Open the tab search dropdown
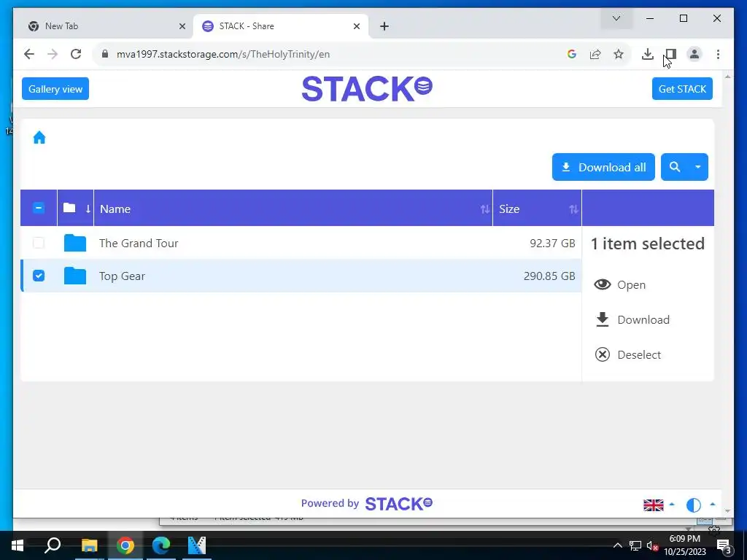Image resolution: width=747 pixels, height=560 pixels. coord(616,18)
